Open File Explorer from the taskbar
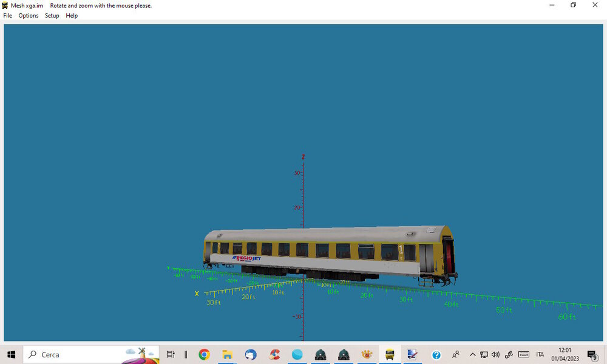The height and width of the screenshot is (364, 607). pos(227,354)
